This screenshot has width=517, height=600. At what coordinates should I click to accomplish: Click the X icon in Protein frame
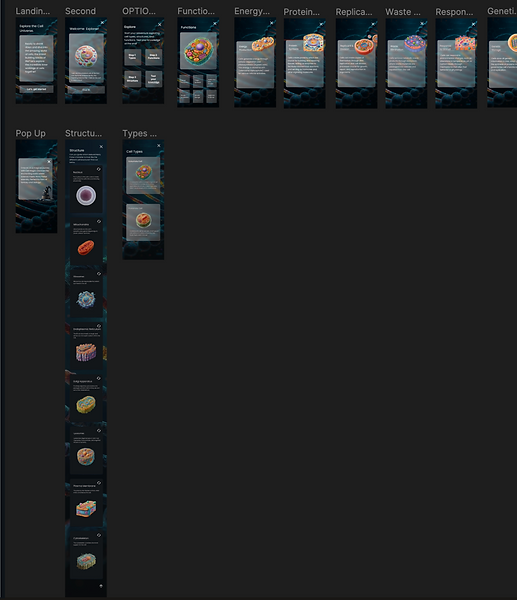point(321,24)
